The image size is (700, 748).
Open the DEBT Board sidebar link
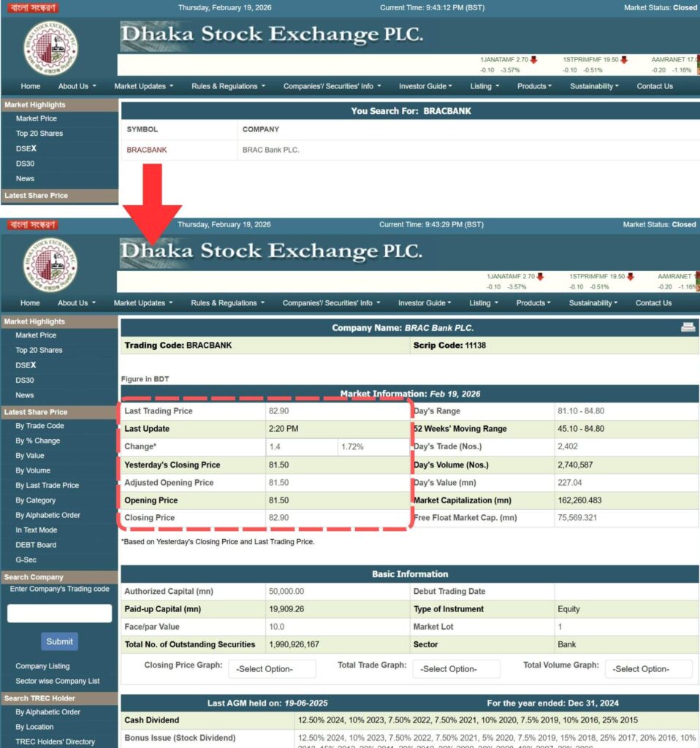click(36, 545)
